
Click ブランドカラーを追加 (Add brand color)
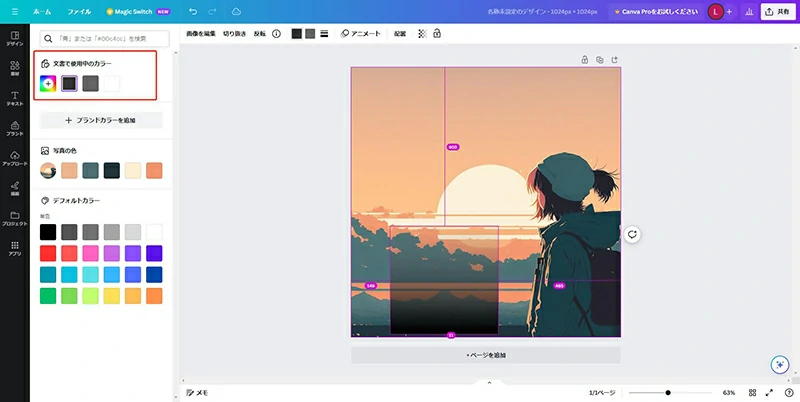coord(101,120)
